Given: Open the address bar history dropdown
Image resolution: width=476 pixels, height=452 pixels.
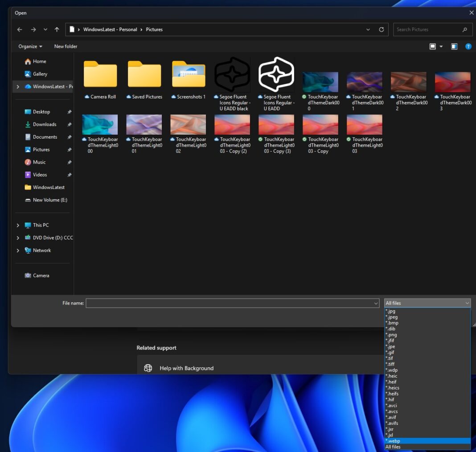Looking at the screenshot, I should pyautogui.click(x=368, y=29).
